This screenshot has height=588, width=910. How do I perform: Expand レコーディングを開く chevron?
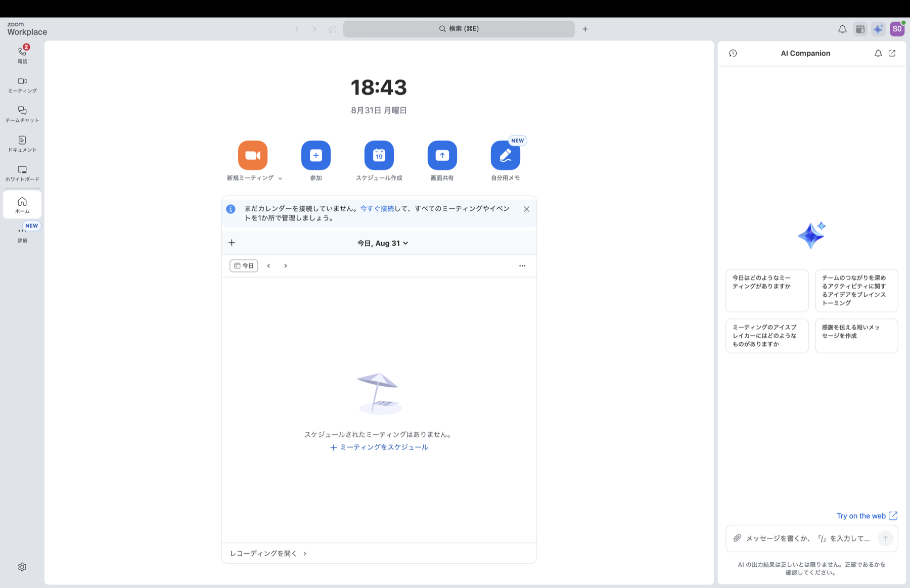(305, 554)
